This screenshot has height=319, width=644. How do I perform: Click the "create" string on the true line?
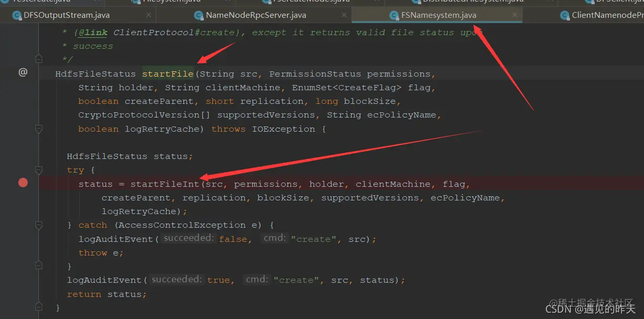pyautogui.click(x=296, y=280)
